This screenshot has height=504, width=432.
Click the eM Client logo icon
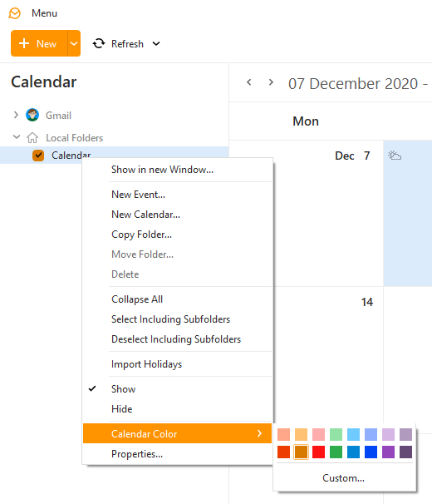(14, 13)
